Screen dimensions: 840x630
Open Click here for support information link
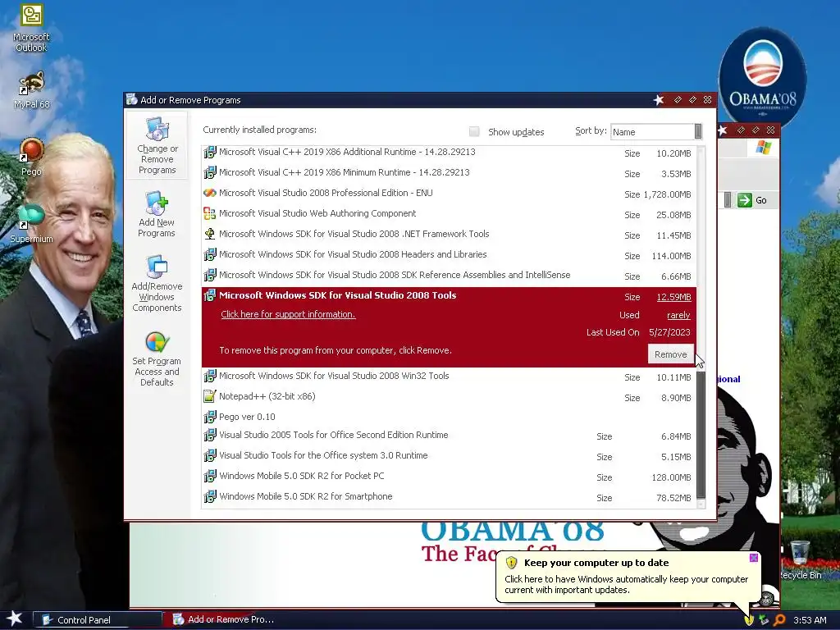click(x=288, y=314)
